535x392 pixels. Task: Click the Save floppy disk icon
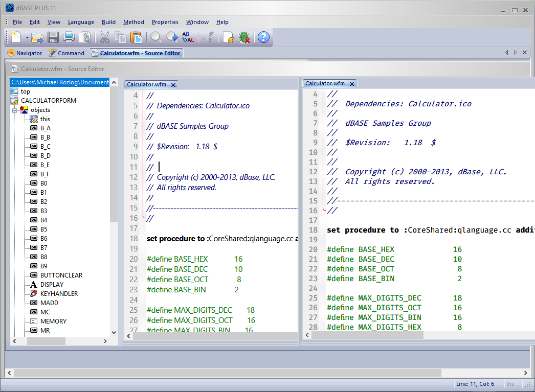point(53,37)
